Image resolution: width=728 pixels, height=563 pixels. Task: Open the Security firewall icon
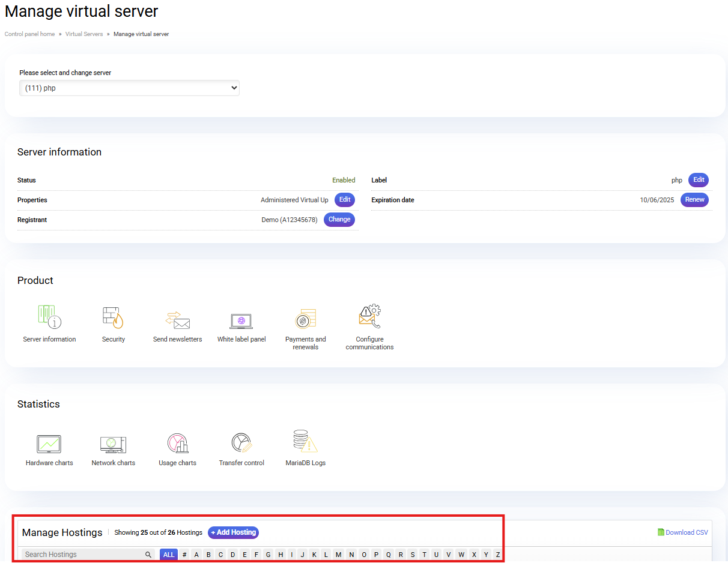click(x=113, y=318)
